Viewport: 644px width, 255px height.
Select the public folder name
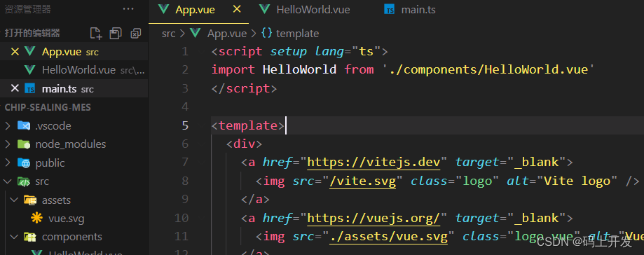pos(50,163)
